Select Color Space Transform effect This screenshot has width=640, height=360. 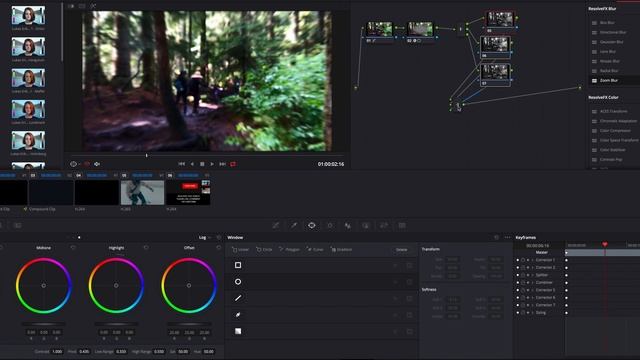coord(619,140)
